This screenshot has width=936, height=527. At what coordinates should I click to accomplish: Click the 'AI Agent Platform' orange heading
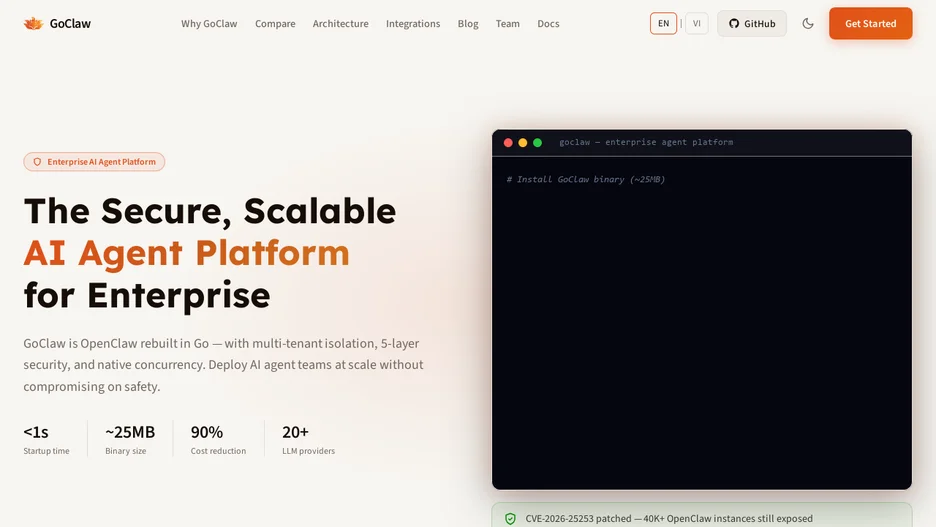click(x=186, y=252)
